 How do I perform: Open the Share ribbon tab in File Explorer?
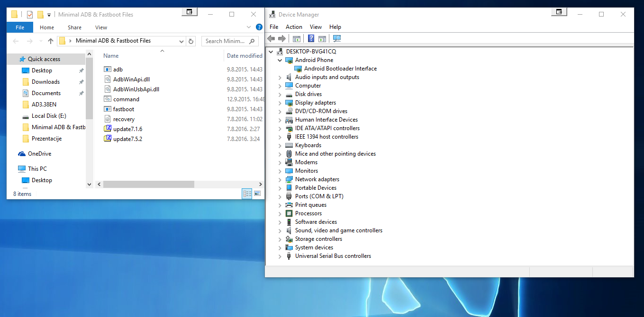coord(74,27)
